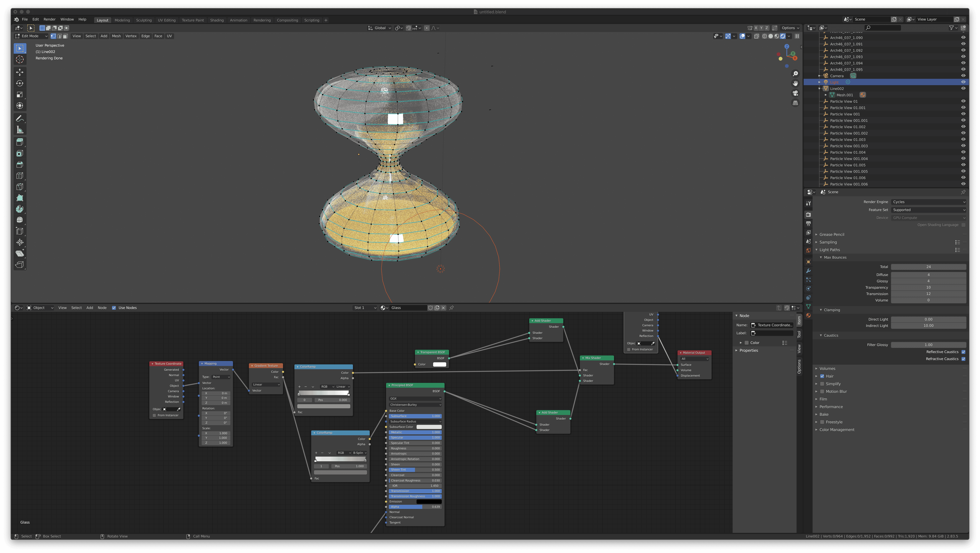Open the Render menu
The width and height of the screenshot is (980, 553).
pyautogui.click(x=49, y=19)
